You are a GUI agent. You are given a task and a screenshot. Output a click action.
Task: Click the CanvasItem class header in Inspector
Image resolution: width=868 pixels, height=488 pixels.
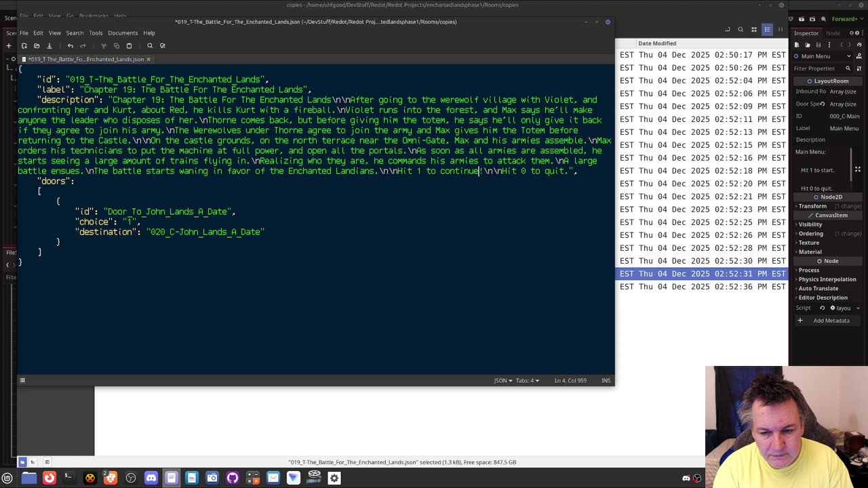point(827,216)
